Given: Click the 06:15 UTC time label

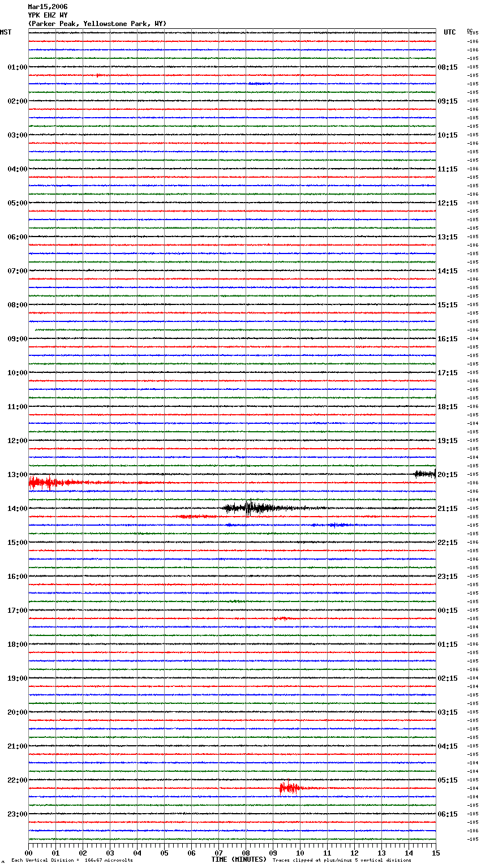Looking at the screenshot, I should (448, 814).
